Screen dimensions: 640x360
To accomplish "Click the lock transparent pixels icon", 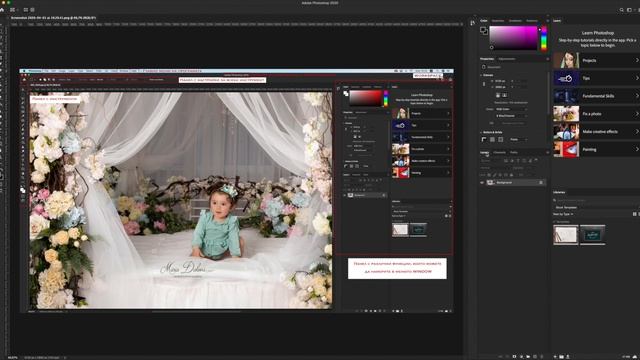I will (x=489, y=175).
